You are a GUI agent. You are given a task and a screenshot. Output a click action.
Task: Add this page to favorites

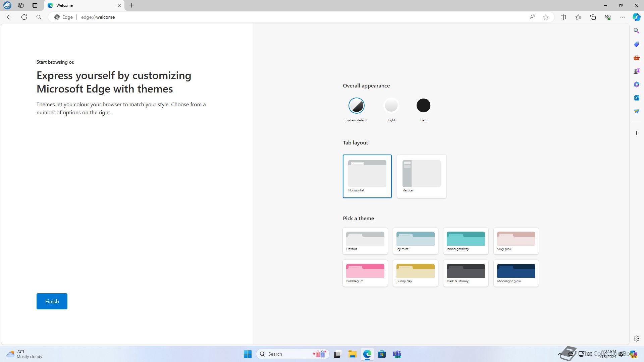point(546,17)
